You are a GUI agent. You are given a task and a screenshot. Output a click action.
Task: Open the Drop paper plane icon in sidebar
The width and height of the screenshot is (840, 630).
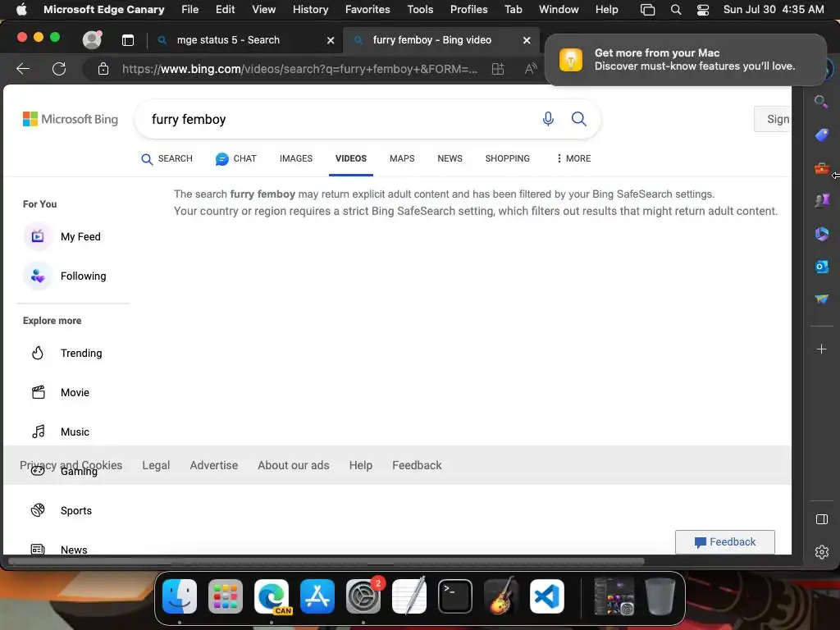[821, 299]
